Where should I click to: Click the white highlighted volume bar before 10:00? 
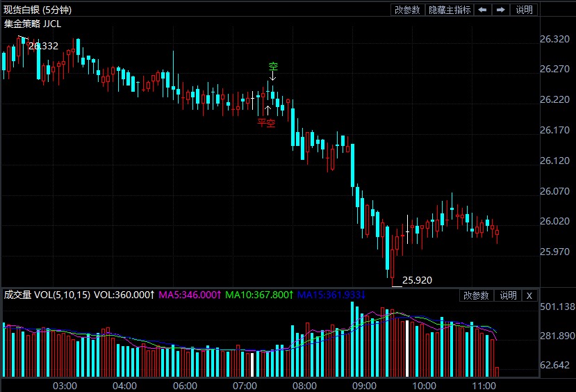pyautogui.click(x=407, y=349)
